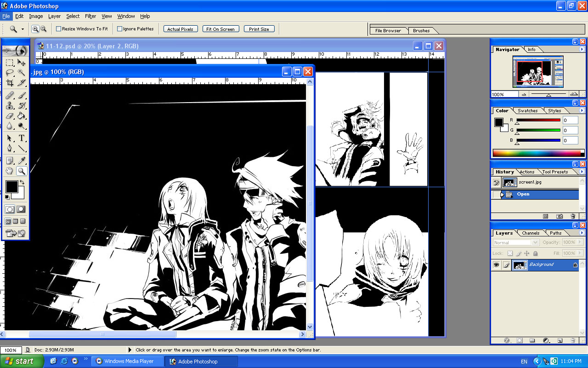
Task: Switch to Actions tab
Action: [527, 172]
